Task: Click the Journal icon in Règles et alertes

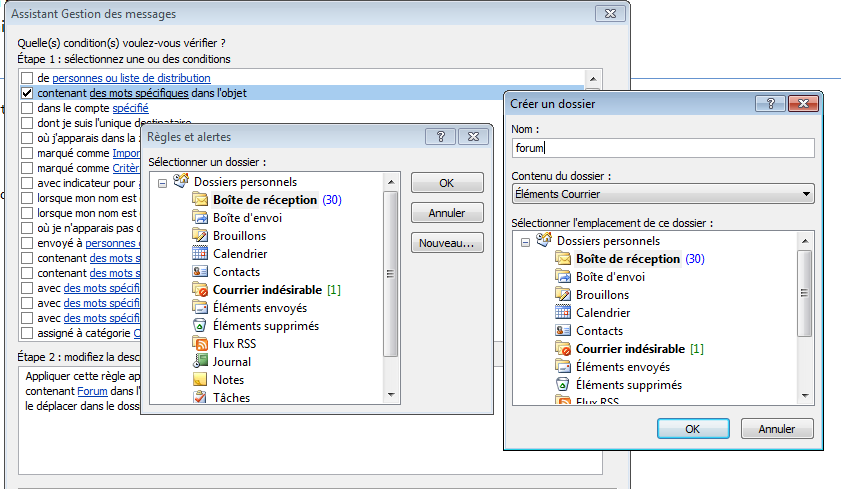Action: click(200, 361)
